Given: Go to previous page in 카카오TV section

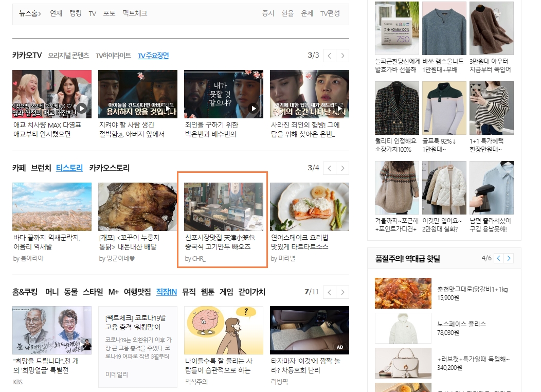Looking at the screenshot, I should (330, 56).
